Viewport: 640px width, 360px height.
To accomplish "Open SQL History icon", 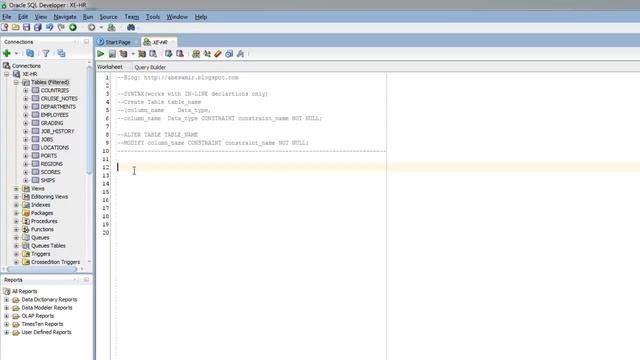I will click(229, 53).
